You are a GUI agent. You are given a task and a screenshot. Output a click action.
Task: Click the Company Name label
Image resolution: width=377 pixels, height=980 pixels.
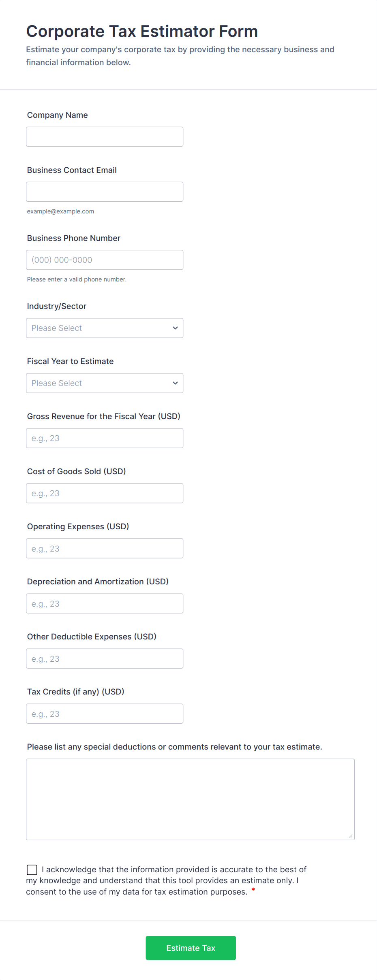point(58,115)
